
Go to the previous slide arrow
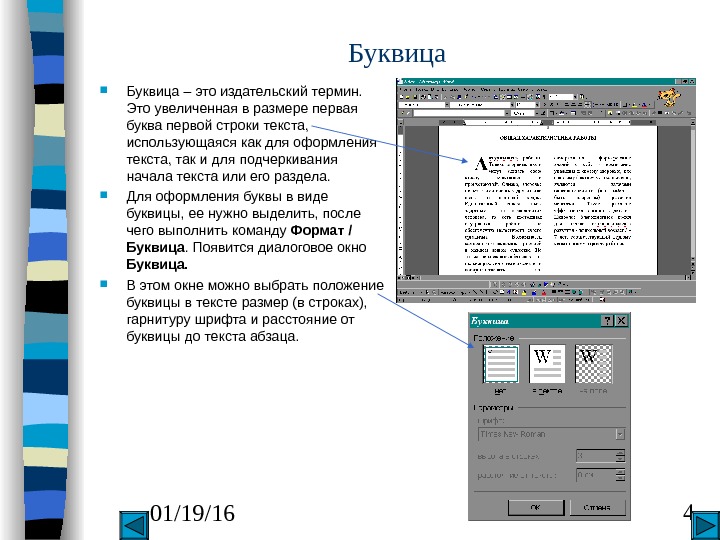tap(134, 526)
